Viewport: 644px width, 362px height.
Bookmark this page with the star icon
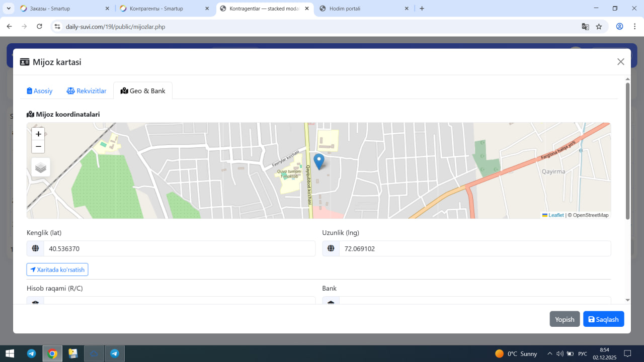click(x=599, y=27)
